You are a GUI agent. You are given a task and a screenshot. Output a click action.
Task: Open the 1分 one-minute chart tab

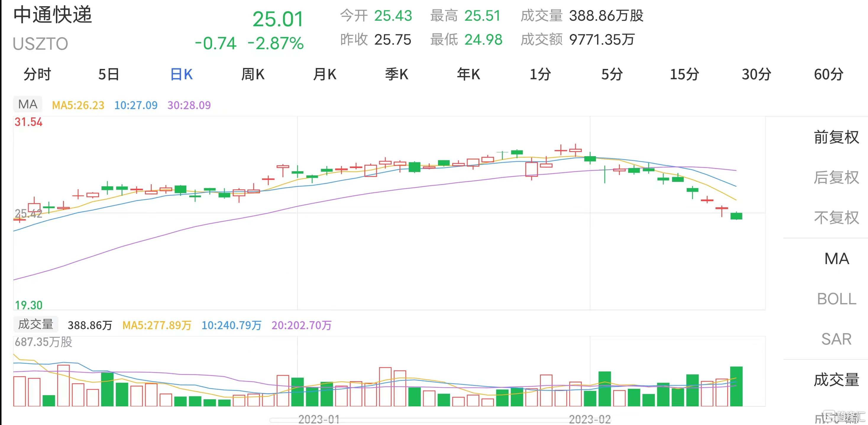[540, 74]
